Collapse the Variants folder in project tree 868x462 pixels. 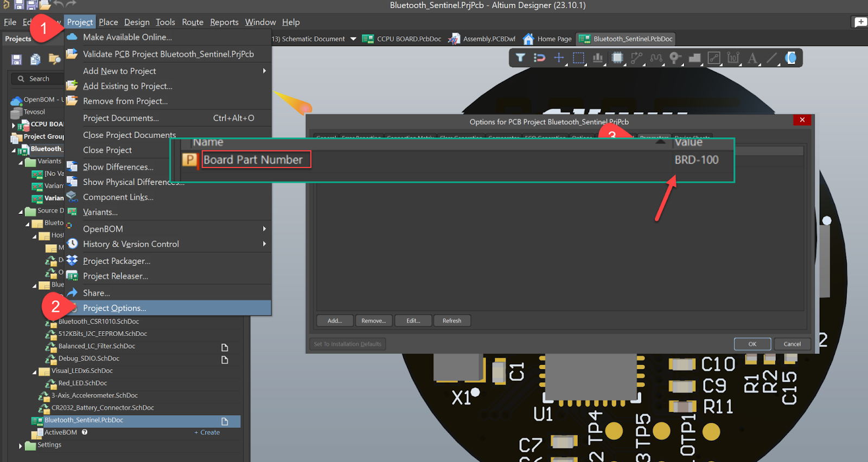click(21, 162)
